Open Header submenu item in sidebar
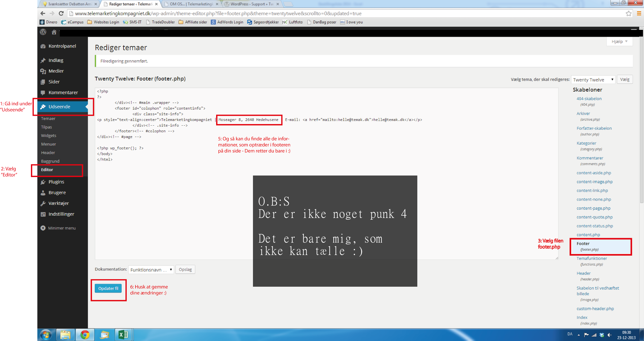Screen dimensions: 644x341 click(x=48, y=153)
